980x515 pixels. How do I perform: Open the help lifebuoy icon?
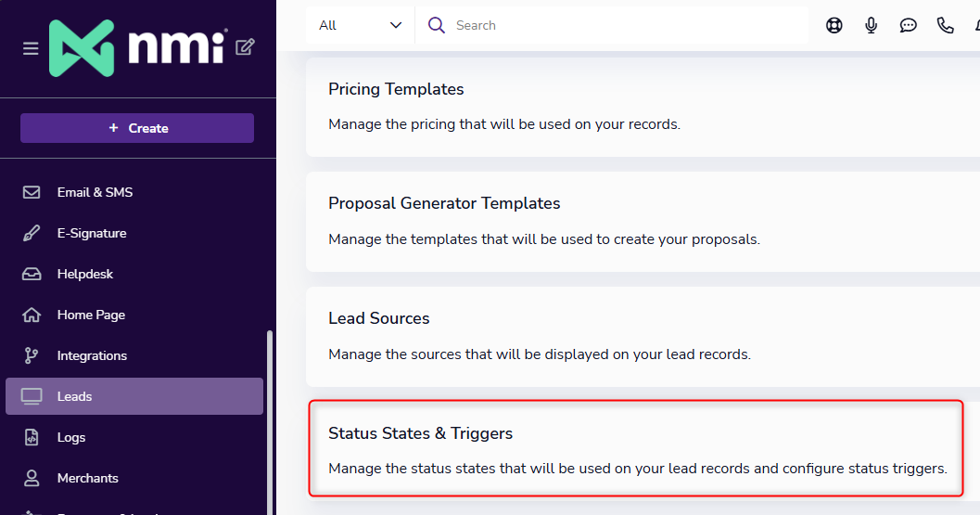point(834,26)
